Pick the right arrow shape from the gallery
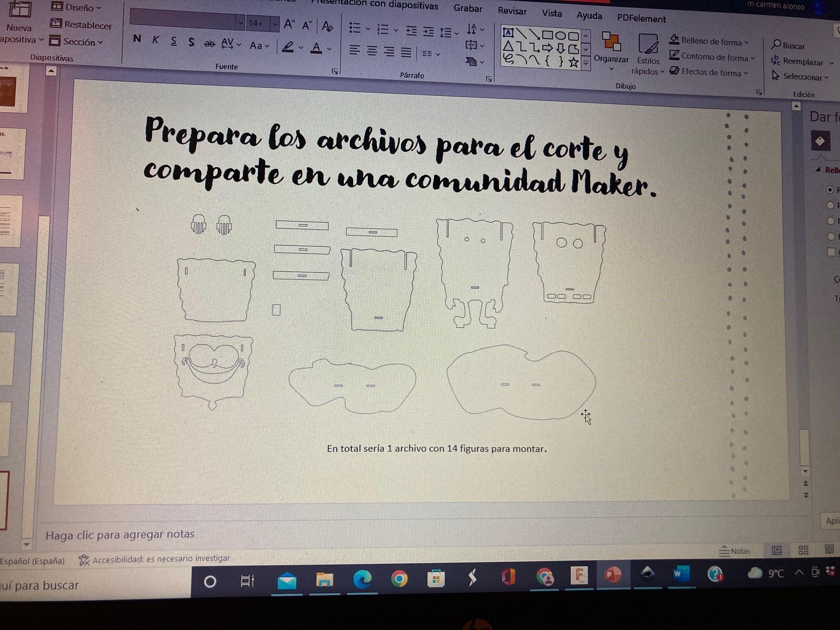 [547, 47]
